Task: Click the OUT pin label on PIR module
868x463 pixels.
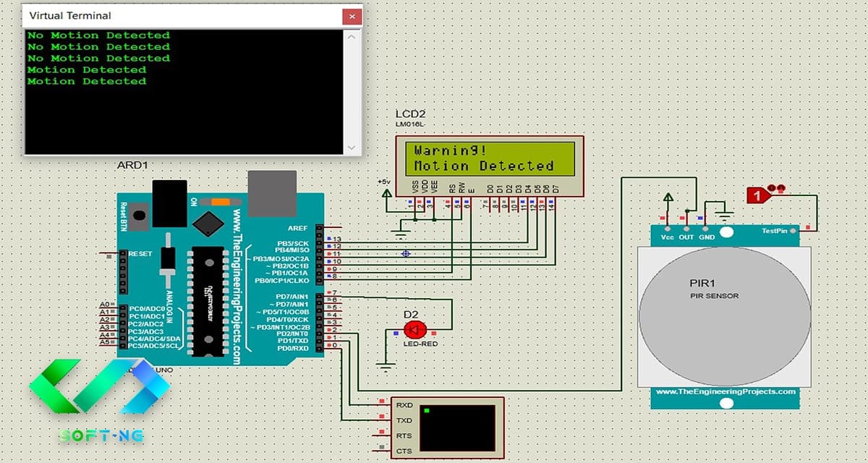Action: pyautogui.click(x=687, y=237)
